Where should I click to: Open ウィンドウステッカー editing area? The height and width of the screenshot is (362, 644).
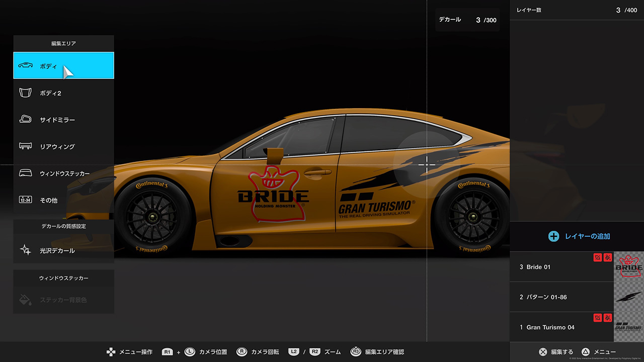pos(63,173)
